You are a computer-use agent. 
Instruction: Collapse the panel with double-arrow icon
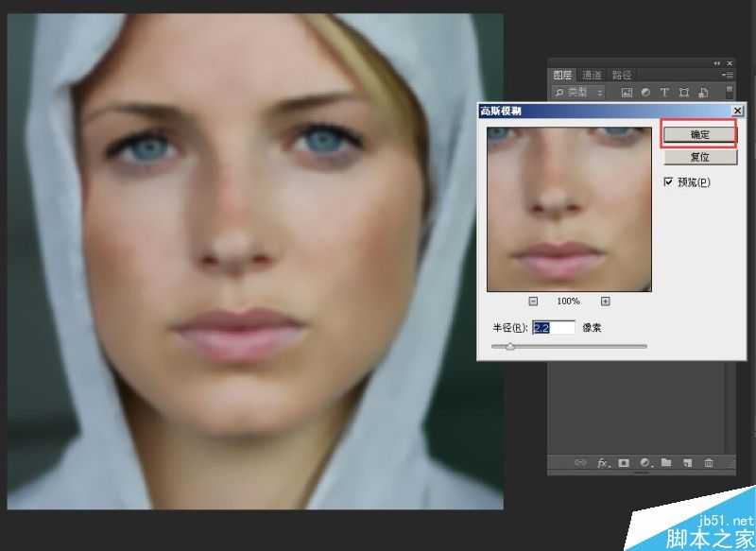(x=717, y=62)
